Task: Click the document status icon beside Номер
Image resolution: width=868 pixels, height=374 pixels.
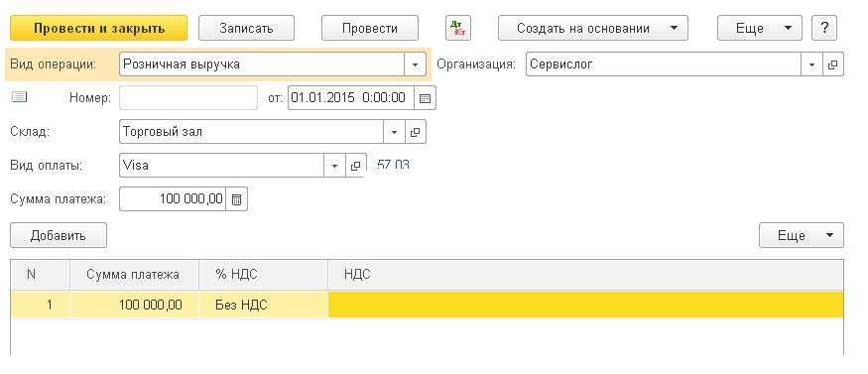Action: click(20, 97)
